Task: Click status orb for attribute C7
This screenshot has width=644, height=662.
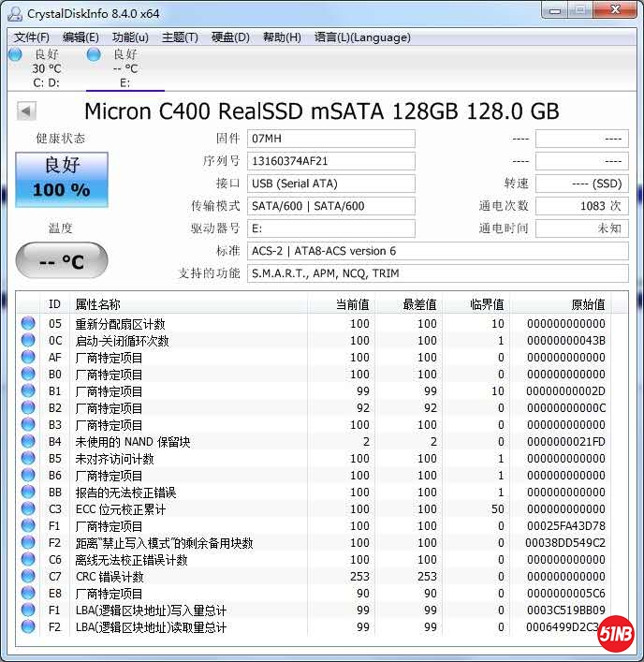Action: coord(28,576)
